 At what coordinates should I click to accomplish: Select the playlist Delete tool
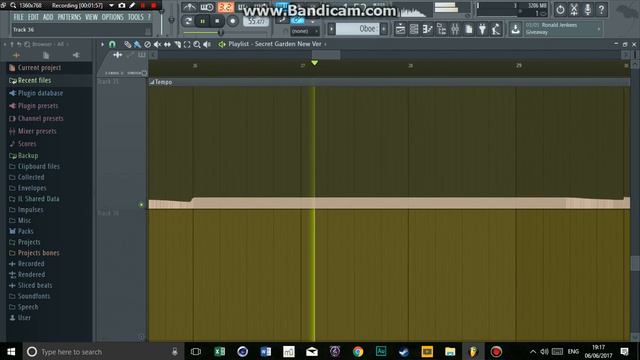(x=147, y=44)
